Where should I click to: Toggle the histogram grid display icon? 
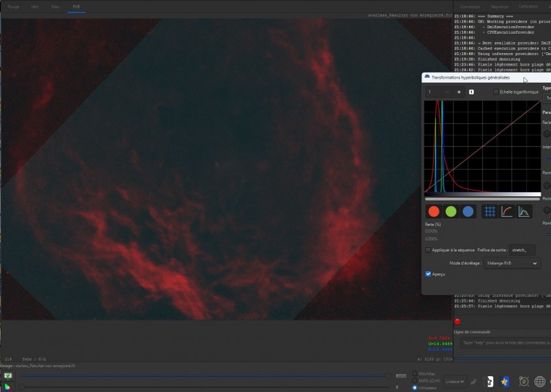click(490, 212)
